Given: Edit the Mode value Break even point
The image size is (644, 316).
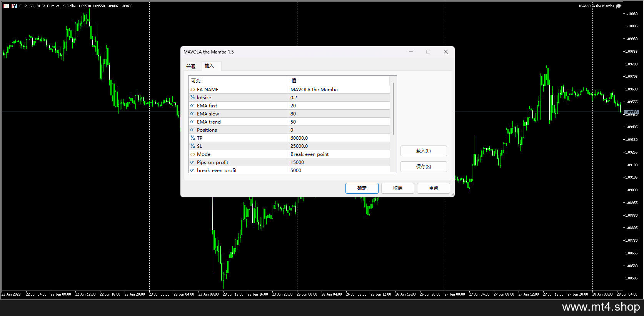Looking at the screenshot, I should pyautogui.click(x=339, y=154).
